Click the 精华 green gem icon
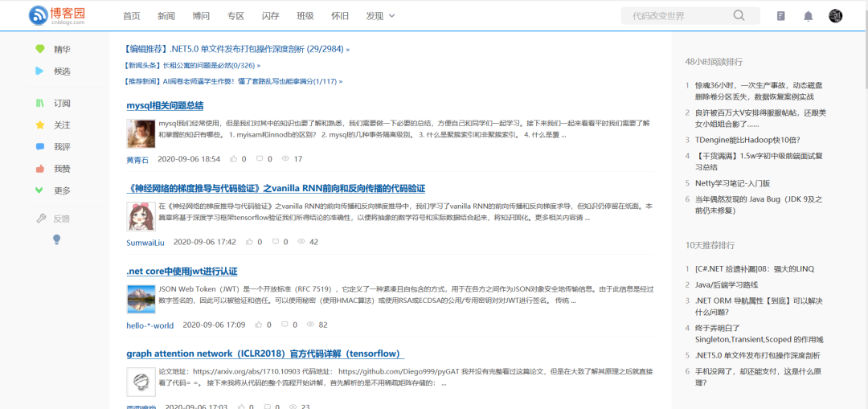This screenshot has width=868, height=409. point(40,49)
